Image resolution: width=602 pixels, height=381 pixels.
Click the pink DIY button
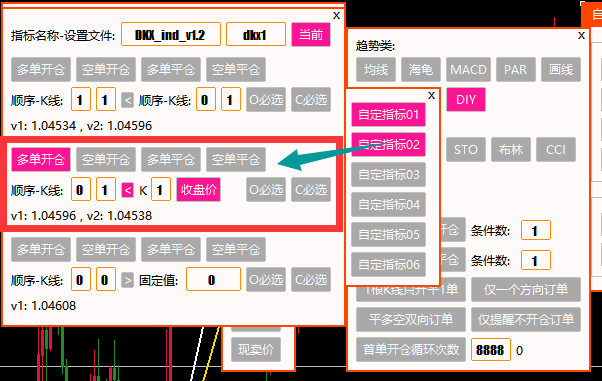click(x=466, y=100)
